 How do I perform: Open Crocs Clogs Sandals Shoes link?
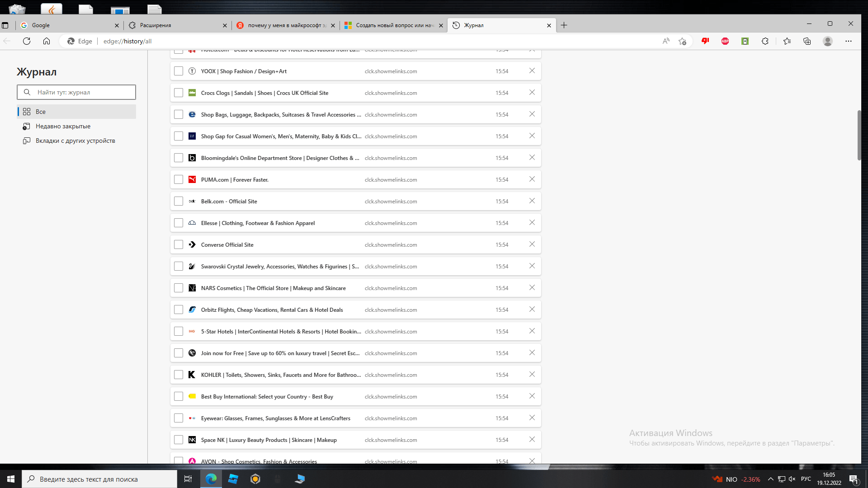tap(264, 93)
